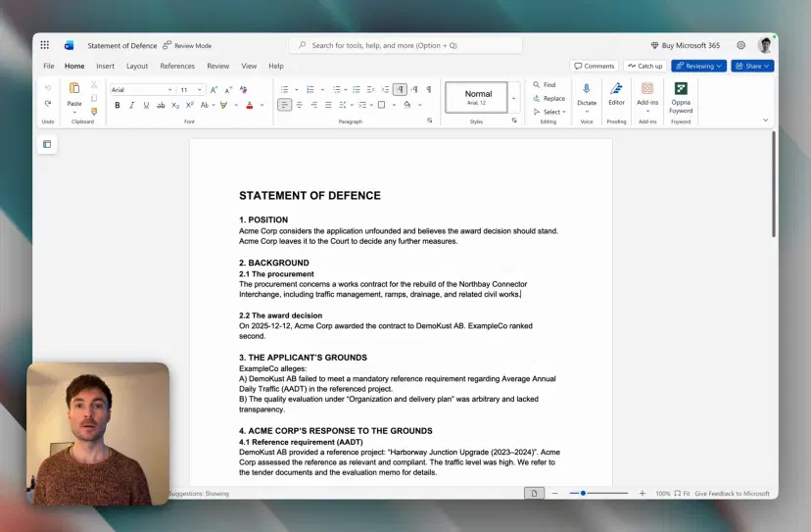Toggle strikethrough formatting

tap(161, 105)
